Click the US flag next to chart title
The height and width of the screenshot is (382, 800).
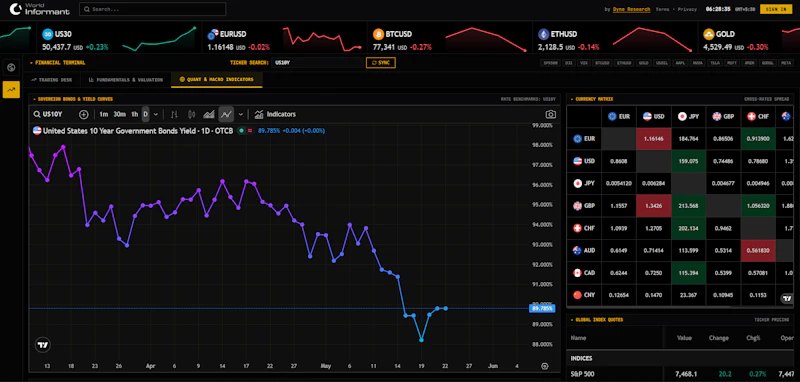(37, 131)
